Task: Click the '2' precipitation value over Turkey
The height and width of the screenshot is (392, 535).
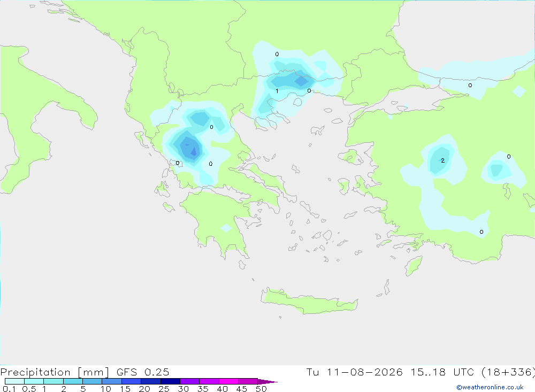Action: [443, 160]
